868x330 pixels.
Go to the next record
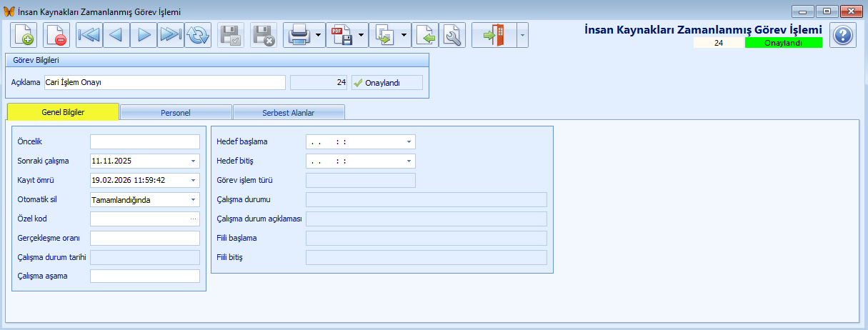click(144, 34)
